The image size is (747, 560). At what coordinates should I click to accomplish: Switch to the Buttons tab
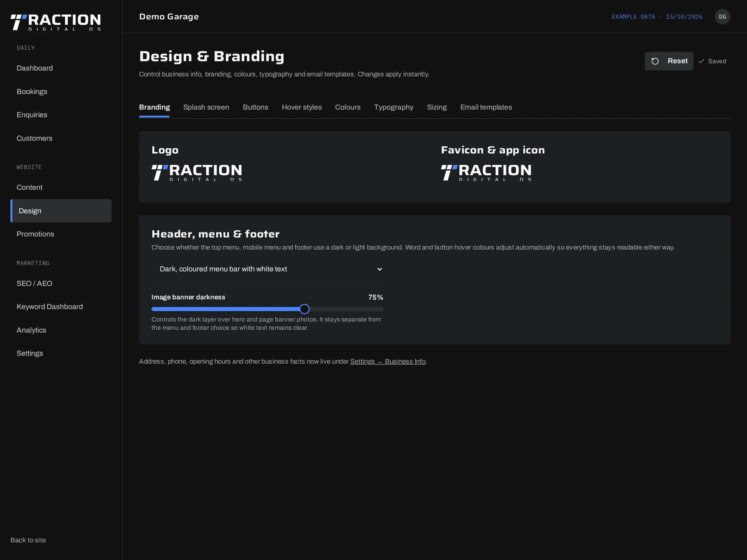(x=255, y=107)
